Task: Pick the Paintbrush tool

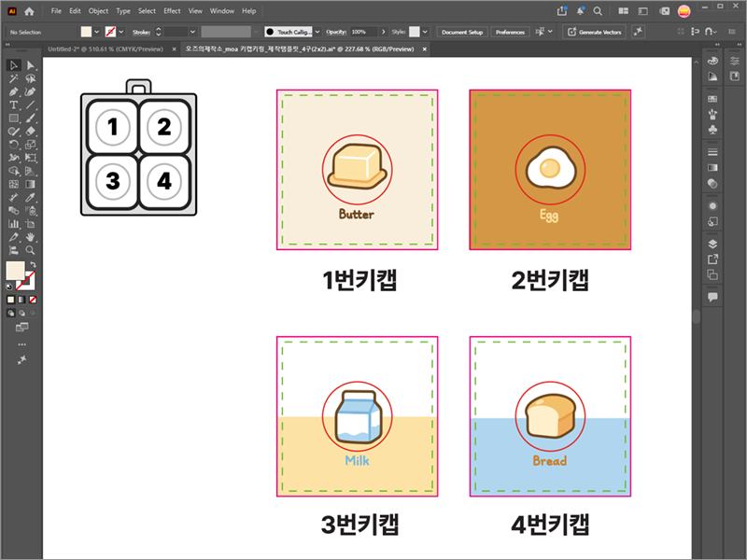Action: click(x=31, y=119)
